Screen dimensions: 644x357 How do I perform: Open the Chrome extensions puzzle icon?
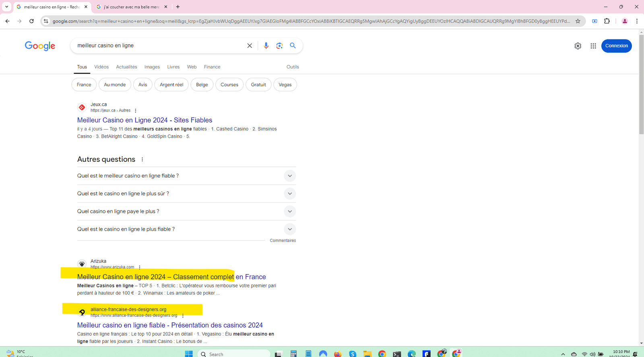(607, 21)
